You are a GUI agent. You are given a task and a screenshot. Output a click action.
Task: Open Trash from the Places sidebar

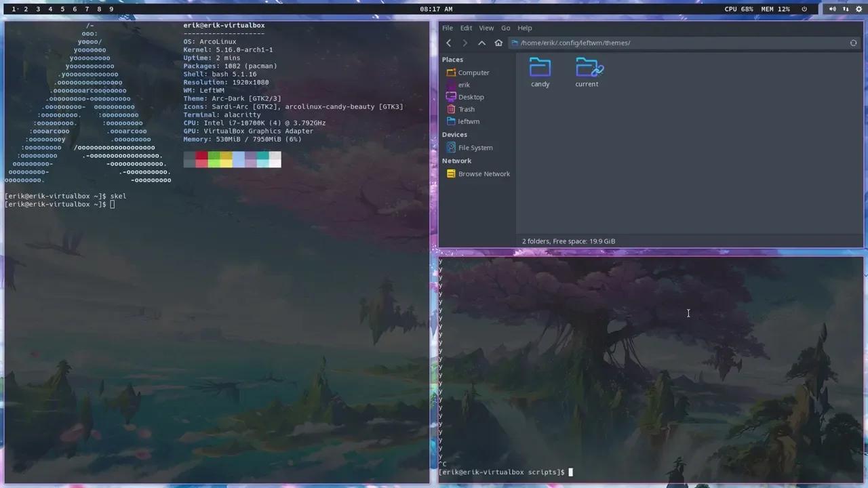467,109
